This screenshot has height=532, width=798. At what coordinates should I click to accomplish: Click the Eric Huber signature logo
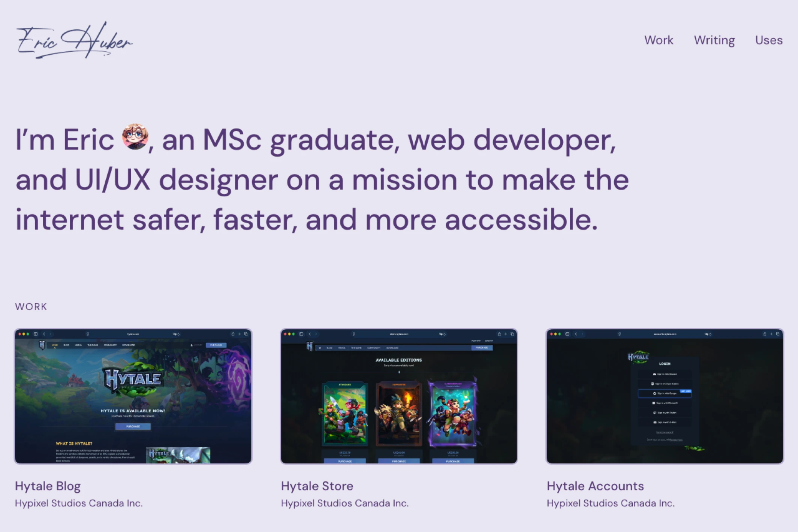click(x=74, y=40)
